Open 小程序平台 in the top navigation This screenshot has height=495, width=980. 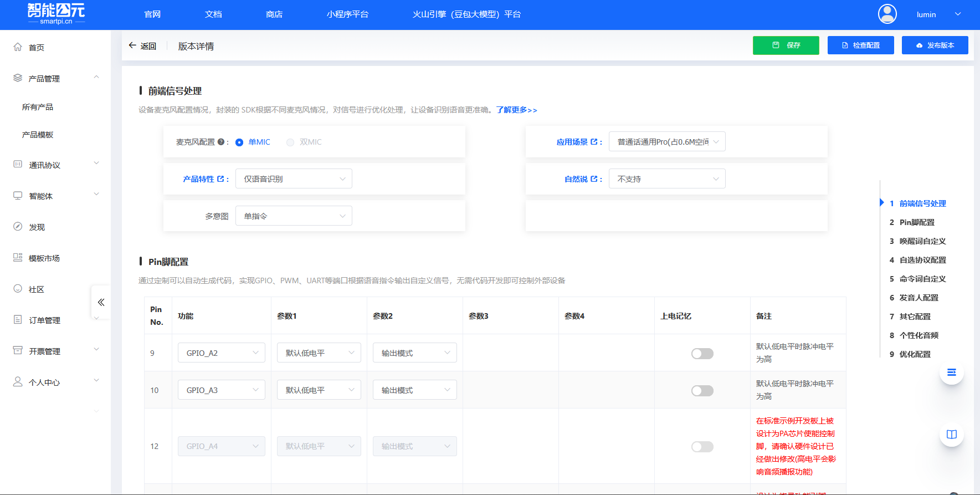(347, 14)
